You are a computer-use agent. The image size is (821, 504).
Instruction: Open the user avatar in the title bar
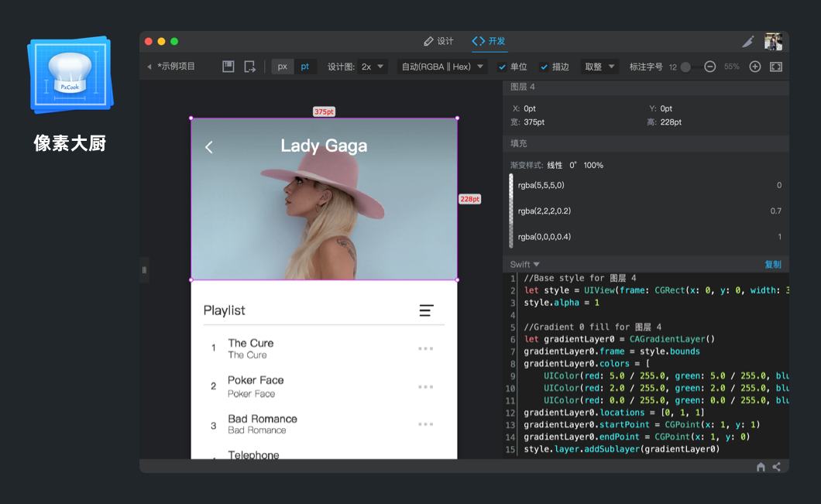(773, 41)
